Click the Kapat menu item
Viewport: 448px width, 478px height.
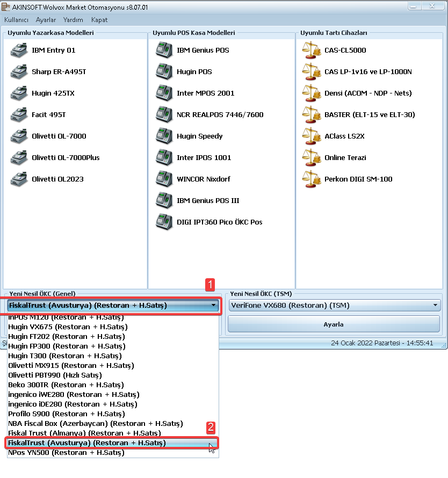99,20
